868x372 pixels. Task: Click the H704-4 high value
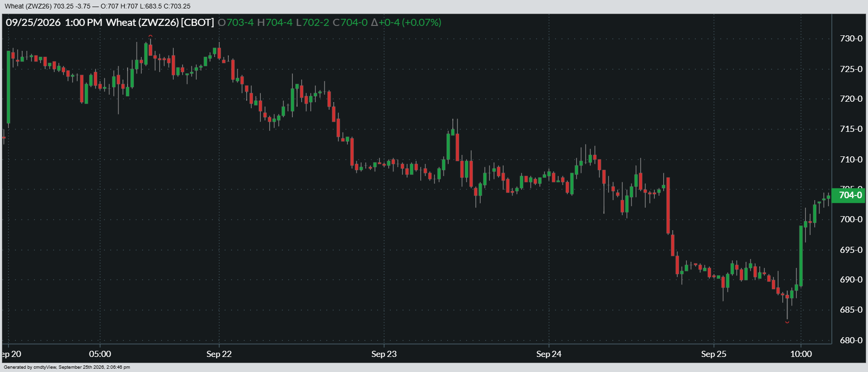point(275,23)
